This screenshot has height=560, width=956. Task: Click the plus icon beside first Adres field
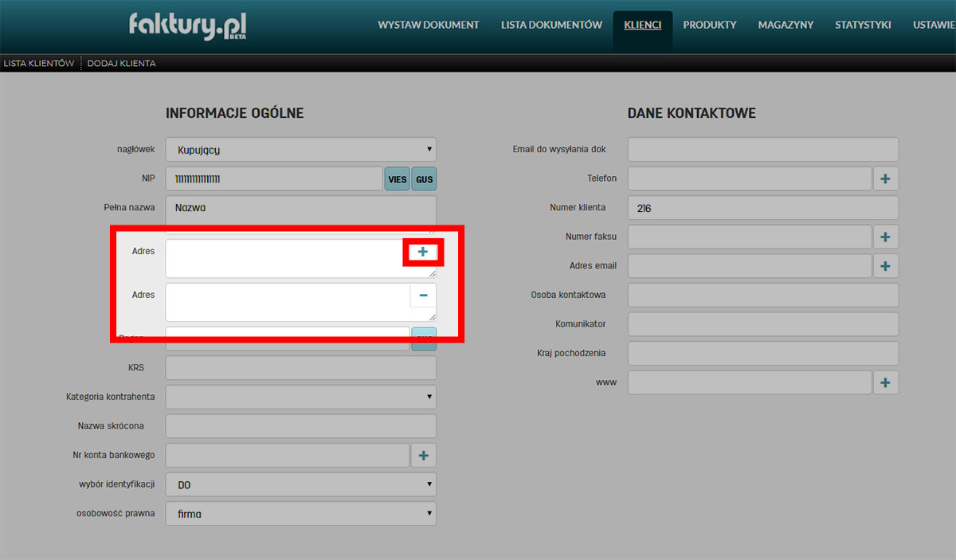(x=423, y=252)
